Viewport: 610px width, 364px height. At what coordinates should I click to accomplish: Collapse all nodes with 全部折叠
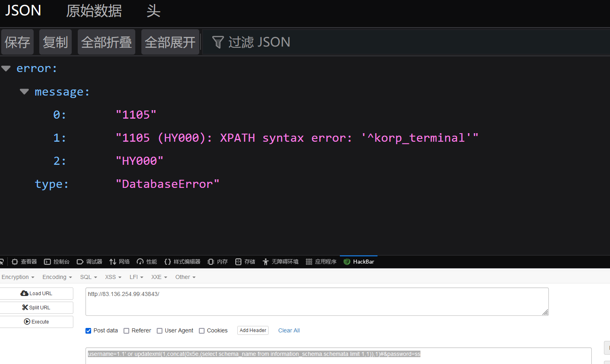[107, 42]
